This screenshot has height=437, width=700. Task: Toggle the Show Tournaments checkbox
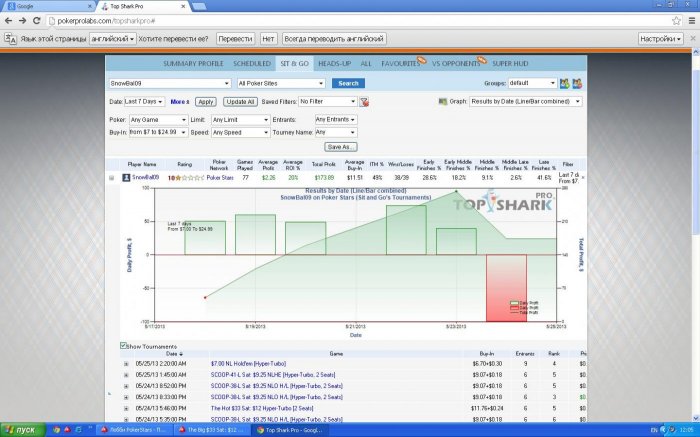(123, 346)
